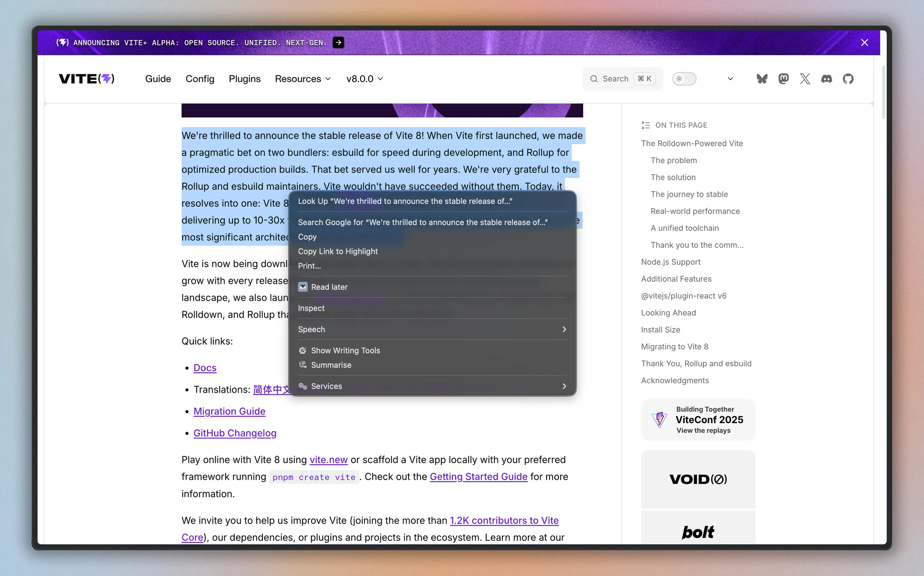Open the GitHub Changelog link
The width and height of the screenshot is (924, 576).
235,433
